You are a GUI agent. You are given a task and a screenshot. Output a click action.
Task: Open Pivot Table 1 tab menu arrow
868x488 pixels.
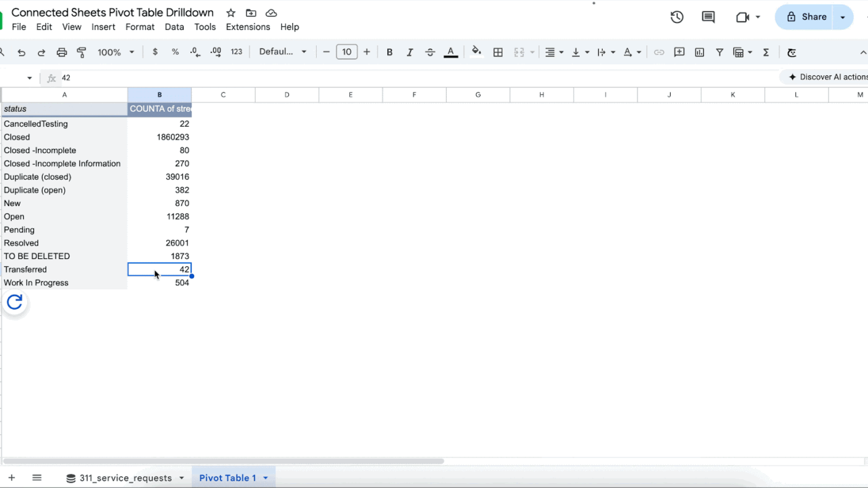click(x=265, y=478)
